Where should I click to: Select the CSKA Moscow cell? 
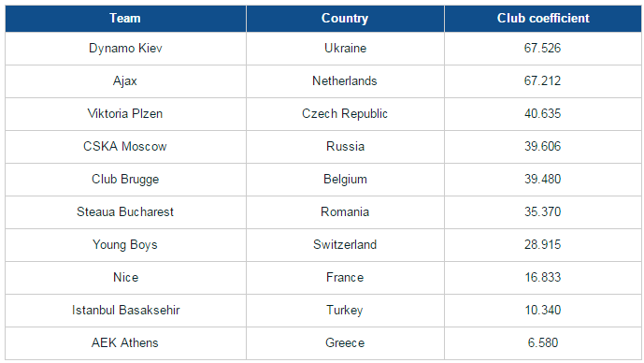pos(125,147)
